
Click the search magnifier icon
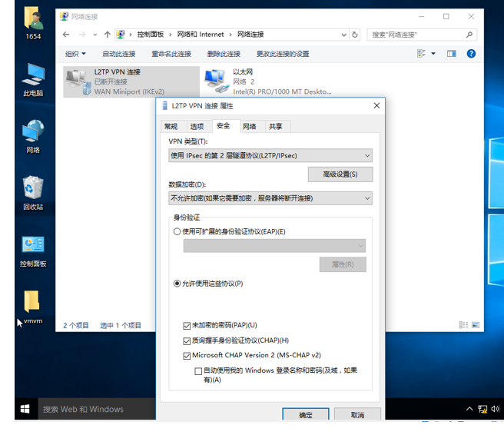point(469,35)
